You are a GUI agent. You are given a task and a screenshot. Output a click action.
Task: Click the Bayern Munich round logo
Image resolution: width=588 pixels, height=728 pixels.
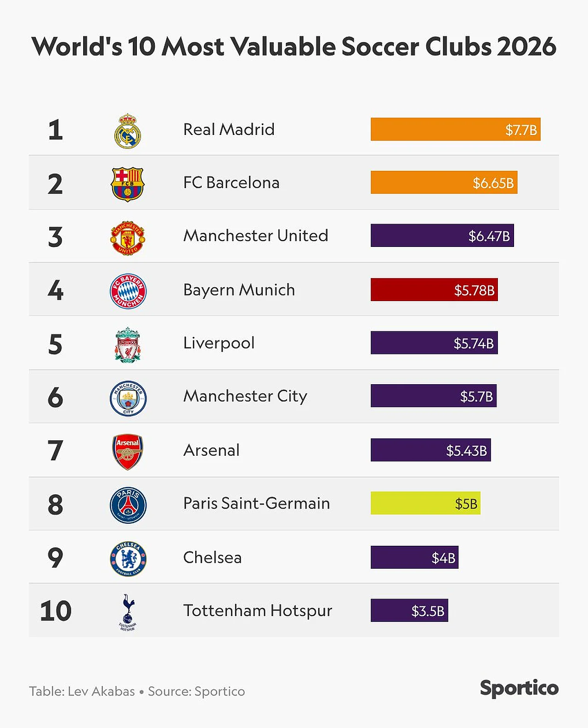pos(128,291)
